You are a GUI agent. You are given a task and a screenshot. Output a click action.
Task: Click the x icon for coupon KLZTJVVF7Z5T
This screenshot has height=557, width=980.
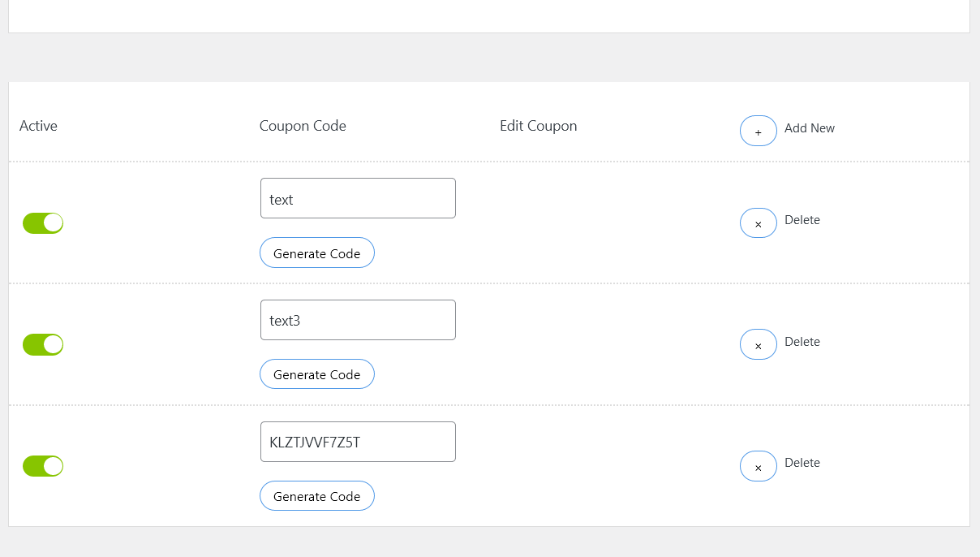coord(758,467)
